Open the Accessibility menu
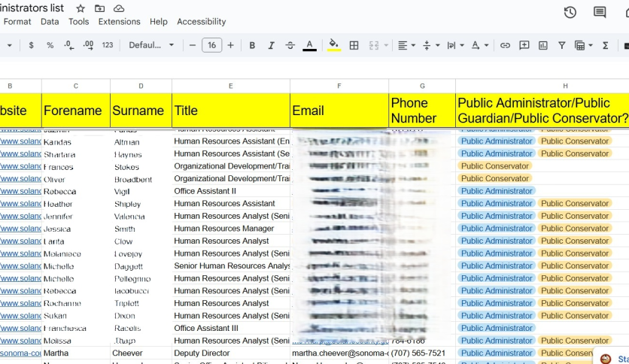This screenshot has width=629, height=364. 202,22
